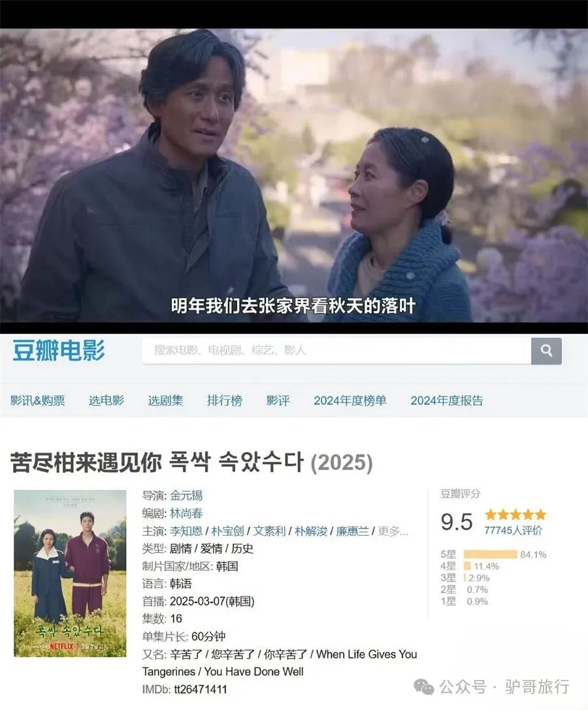The height and width of the screenshot is (710, 588).
Task: Focus the movie search input field
Action: tap(336, 351)
